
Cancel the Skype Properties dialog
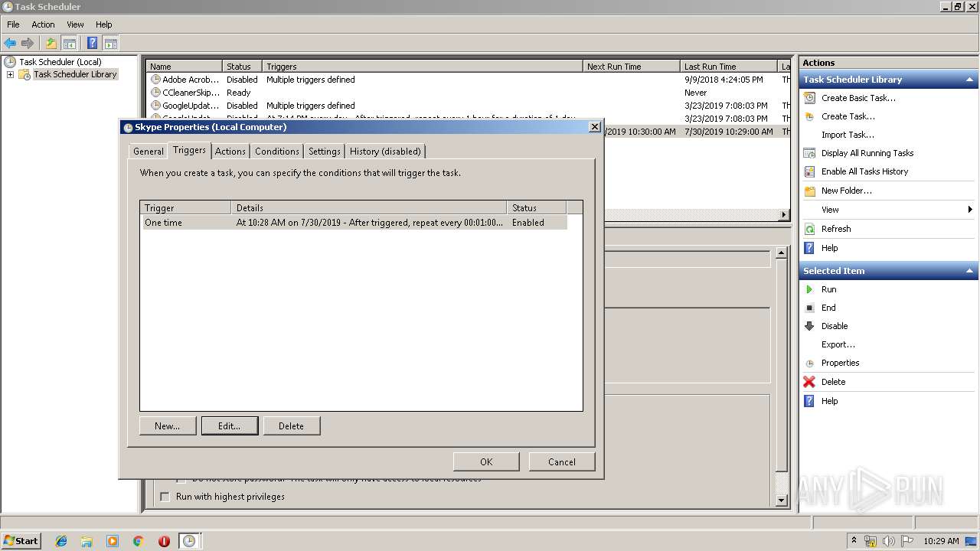pos(562,461)
